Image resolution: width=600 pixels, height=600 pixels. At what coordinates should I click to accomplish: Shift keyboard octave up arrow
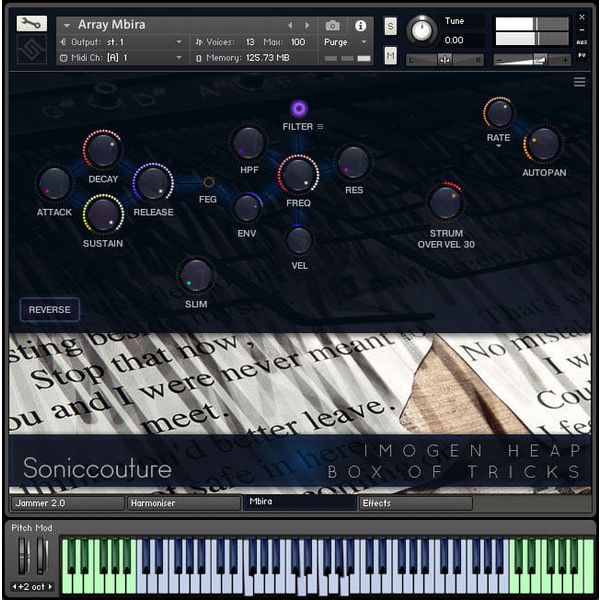click(50, 586)
